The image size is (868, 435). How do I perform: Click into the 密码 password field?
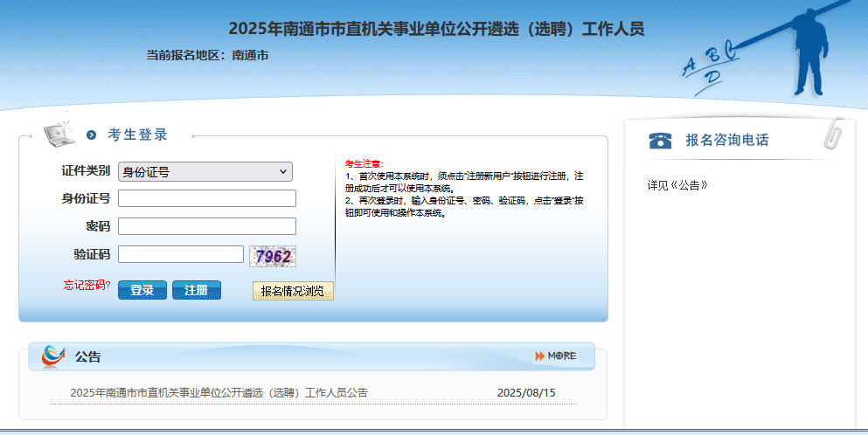207,226
